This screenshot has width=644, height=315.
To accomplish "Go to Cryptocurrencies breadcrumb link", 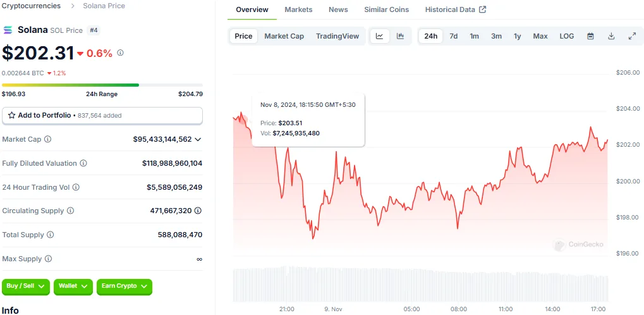I will click(31, 6).
